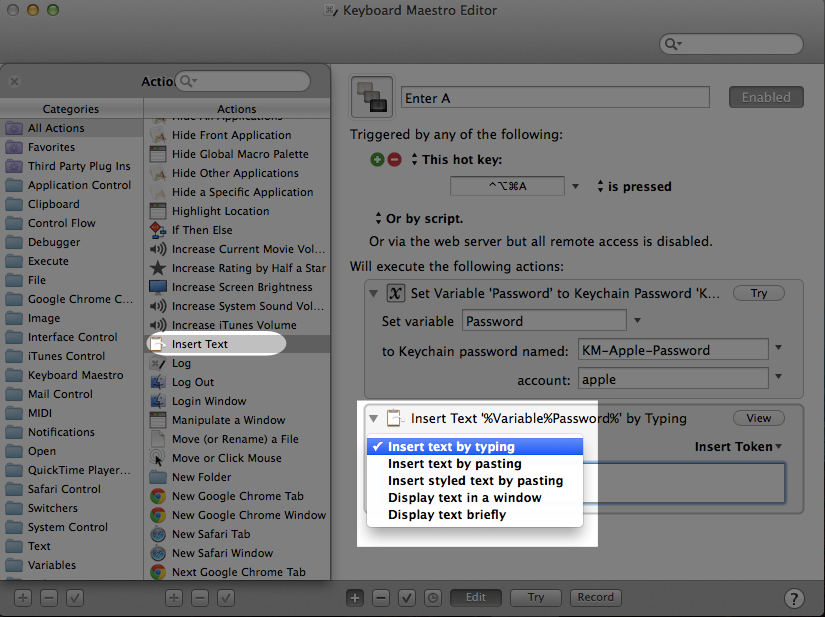The width and height of the screenshot is (825, 617).
Task: Click Try on the Set Variable action
Action: [x=759, y=293]
